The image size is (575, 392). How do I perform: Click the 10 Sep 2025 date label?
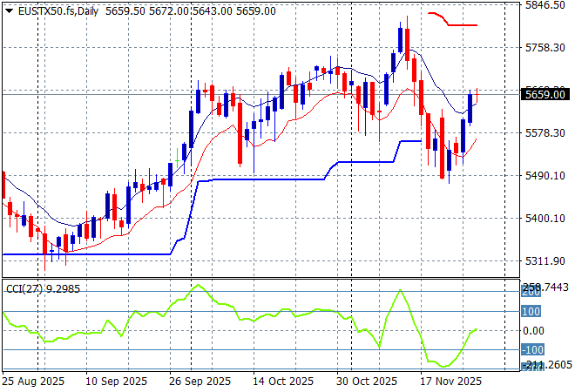click(x=116, y=382)
